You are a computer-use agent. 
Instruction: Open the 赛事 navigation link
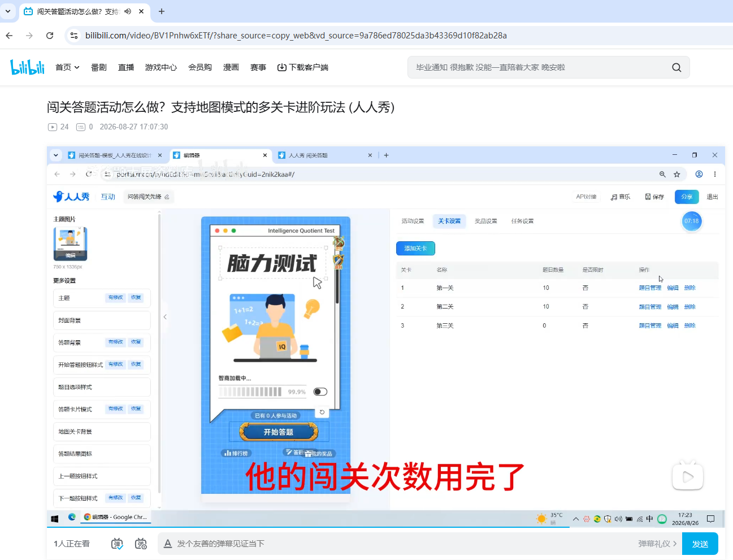pos(258,67)
